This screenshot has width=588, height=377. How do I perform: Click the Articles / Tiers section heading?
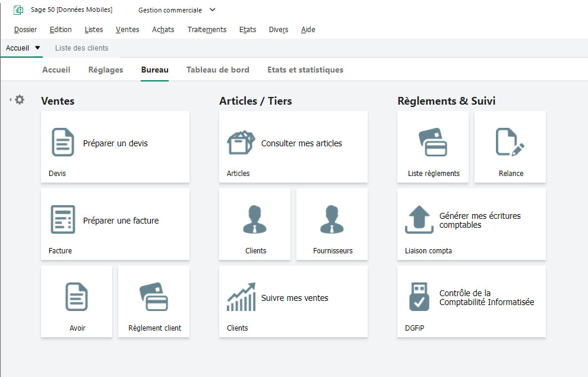[256, 101]
